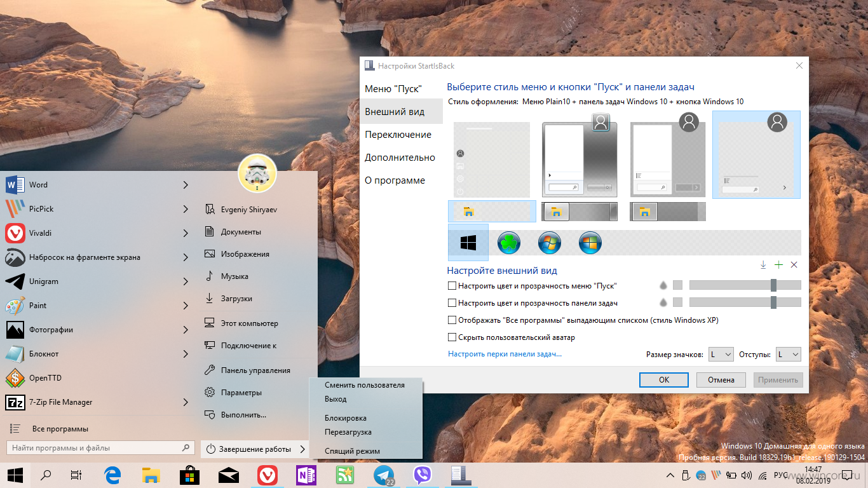The image size is (868, 488).
Task: Open Telegram from the taskbar
Action: [384, 475]
